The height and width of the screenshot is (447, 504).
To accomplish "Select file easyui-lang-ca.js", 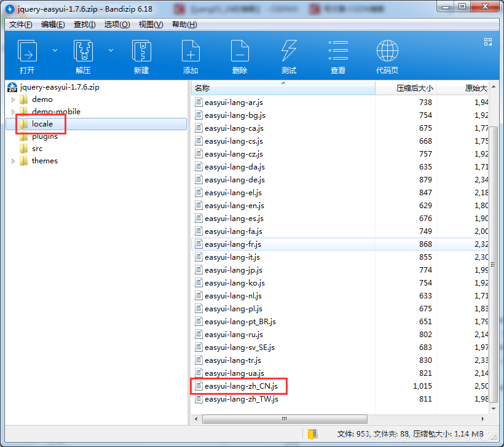I will point(234,128).
